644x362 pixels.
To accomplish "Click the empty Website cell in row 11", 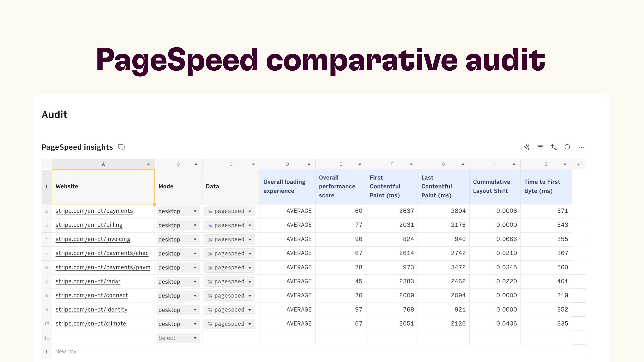I will pyautogui.click(x=103, y=338).
